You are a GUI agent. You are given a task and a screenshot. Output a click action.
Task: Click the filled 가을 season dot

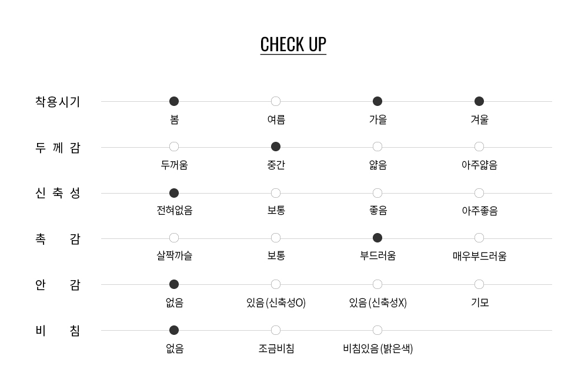point(377,101)
